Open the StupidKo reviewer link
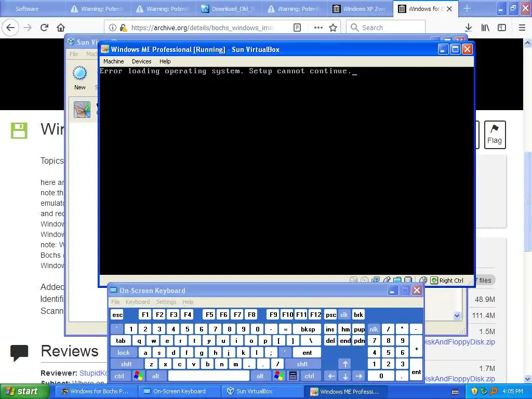532x399 pixels. pos(93,373)
